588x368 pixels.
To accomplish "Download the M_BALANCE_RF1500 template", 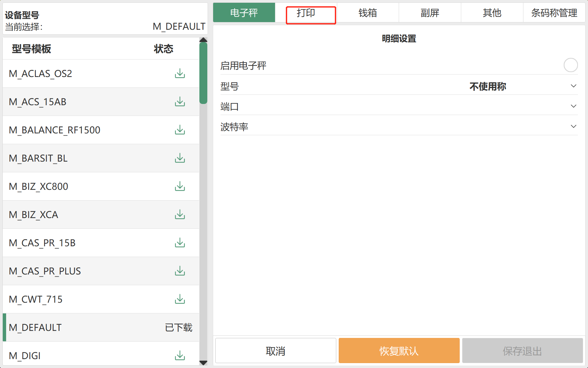I will [180, 130].
